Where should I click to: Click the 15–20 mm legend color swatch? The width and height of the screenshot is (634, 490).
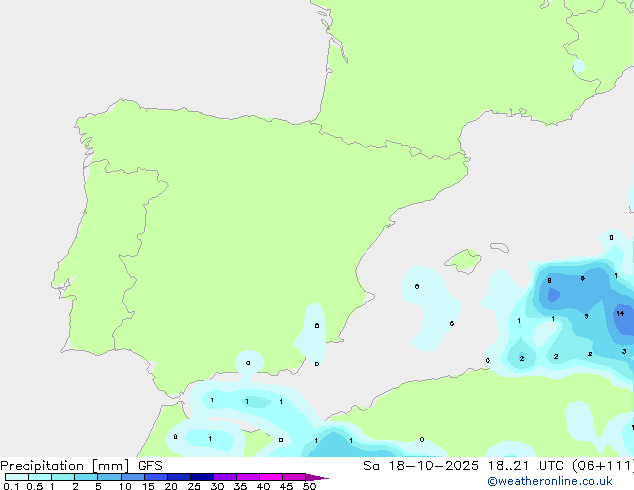[156, 477]
